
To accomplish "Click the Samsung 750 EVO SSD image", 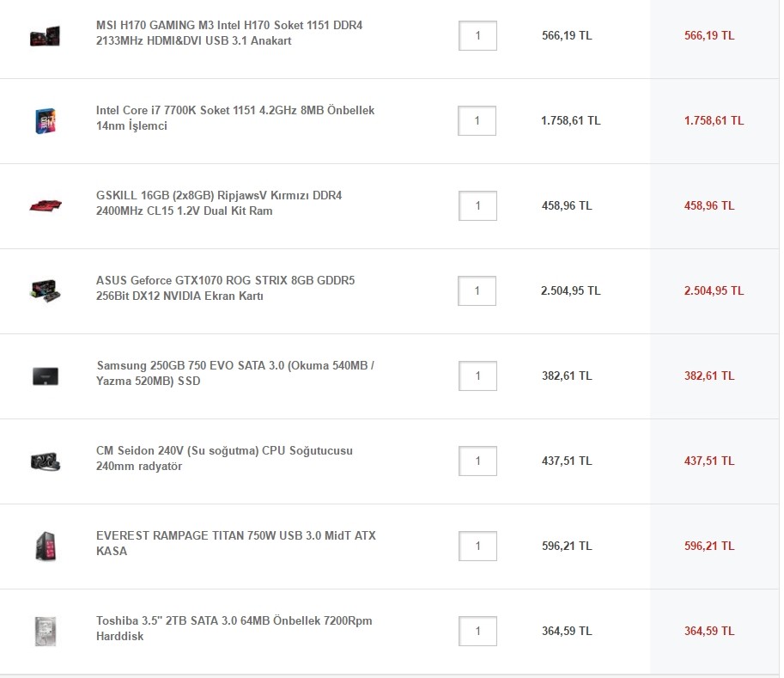I will click(45, 376).
